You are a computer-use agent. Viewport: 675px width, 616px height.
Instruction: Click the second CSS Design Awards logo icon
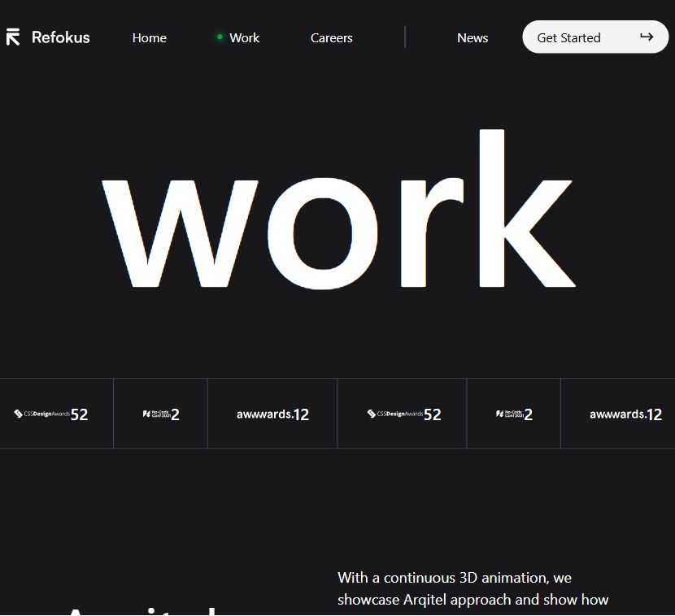click(x=372, y=414)
